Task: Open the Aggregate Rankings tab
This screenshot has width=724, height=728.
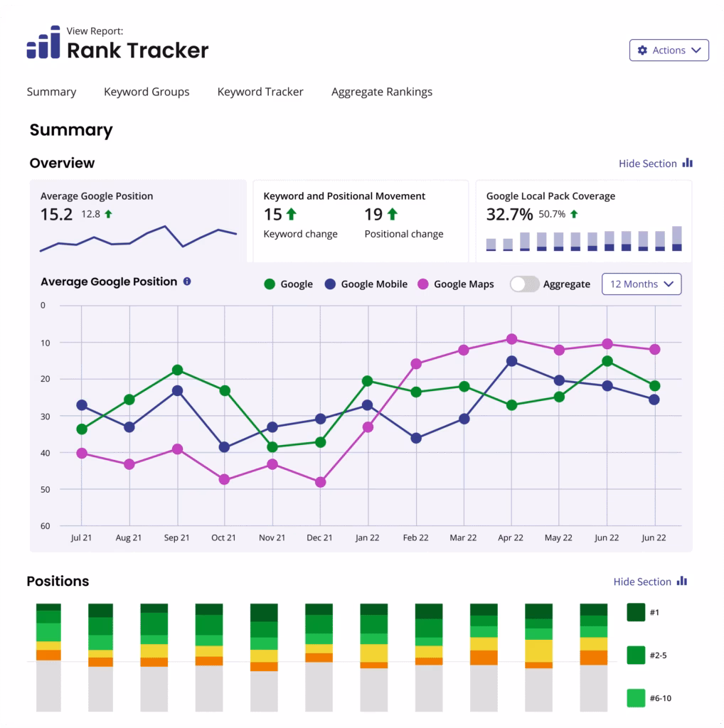Action: [381, 92]
